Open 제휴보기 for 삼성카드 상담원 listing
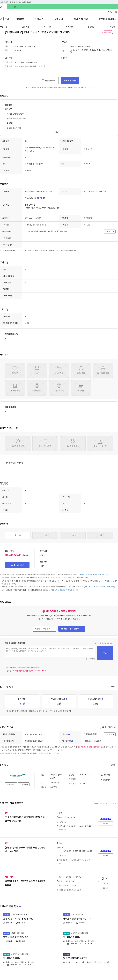 [105, 824]
